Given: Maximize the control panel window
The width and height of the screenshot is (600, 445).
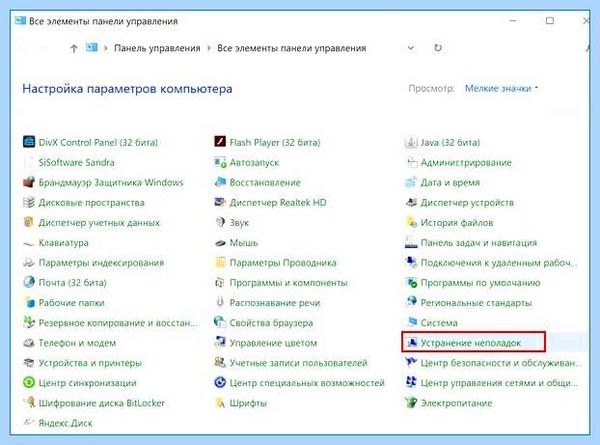Looking at the screenshot, I should (x=549, y=21).
